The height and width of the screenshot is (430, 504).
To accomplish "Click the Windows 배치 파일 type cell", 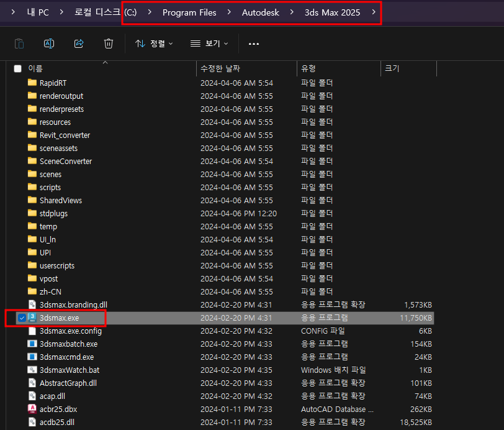I will [333, 370].
